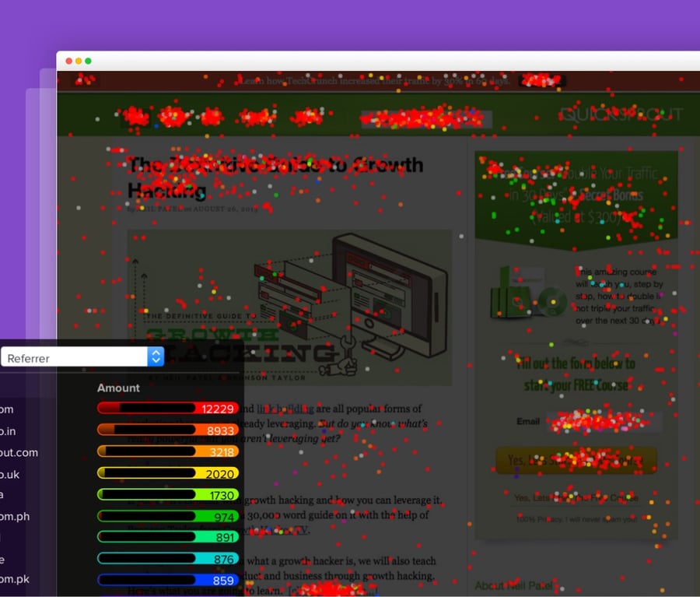
Task: Click the Referrer field stepper arrows
Action: [x=154, y=356]
